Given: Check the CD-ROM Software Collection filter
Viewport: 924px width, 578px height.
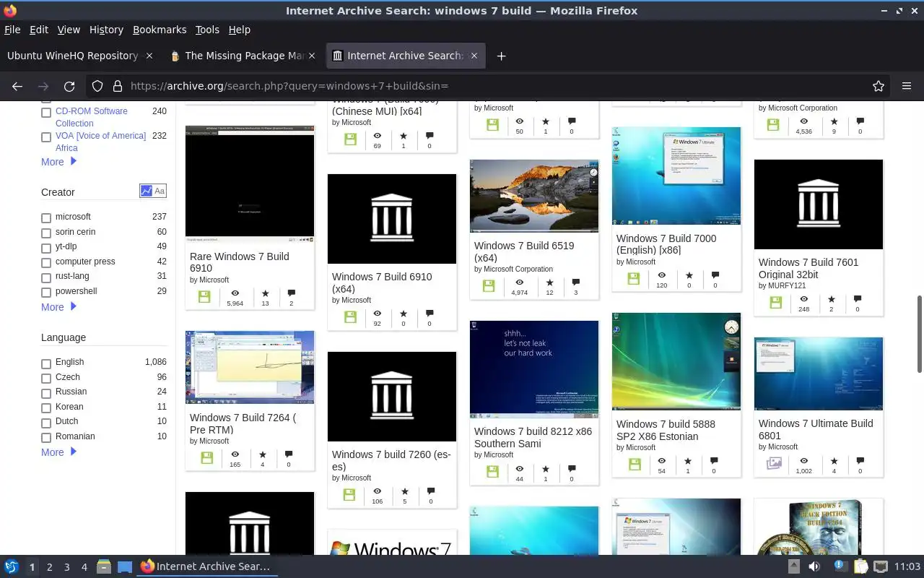Looking at the screenshot, I should [x=46, y=112].
